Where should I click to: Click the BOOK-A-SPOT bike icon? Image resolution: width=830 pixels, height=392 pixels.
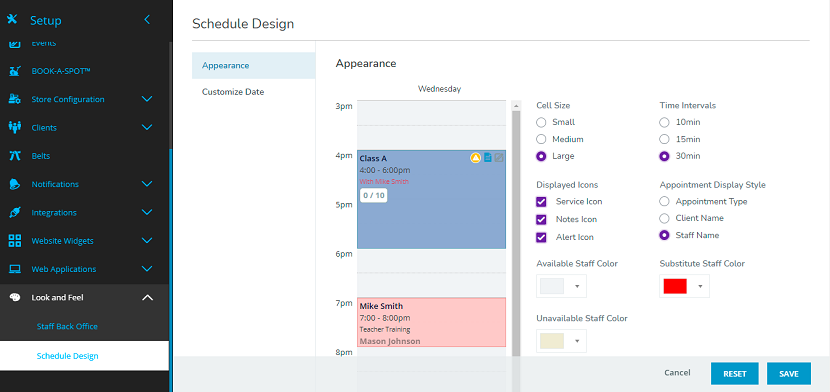[15, 71]
